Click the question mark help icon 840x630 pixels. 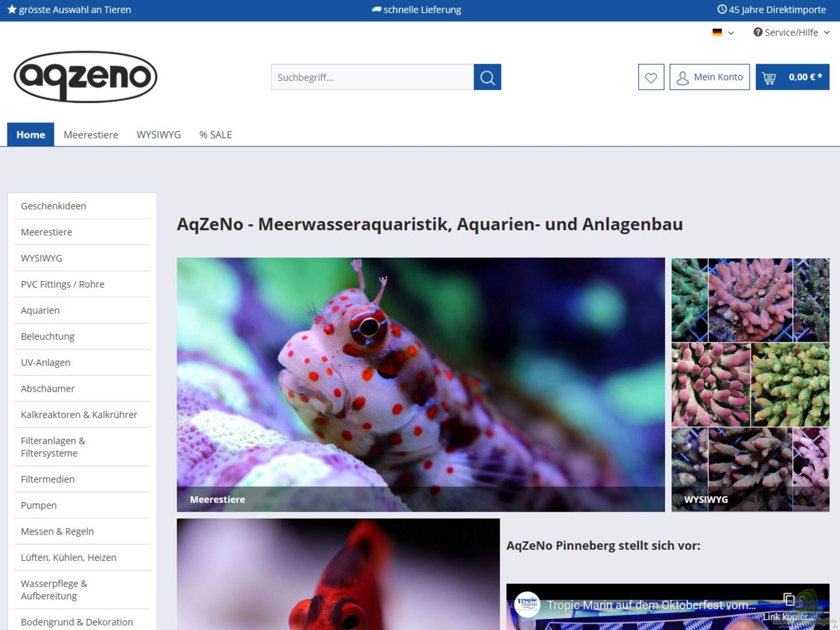click(x=758, y=32)
